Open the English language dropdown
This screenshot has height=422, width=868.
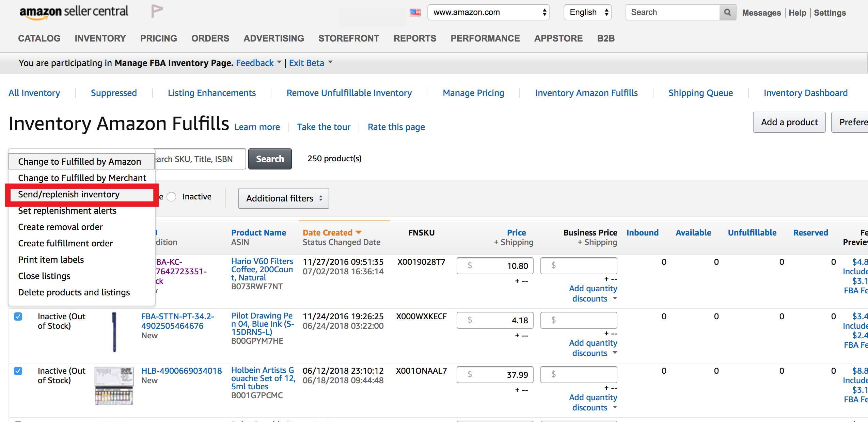coord(587,12)
